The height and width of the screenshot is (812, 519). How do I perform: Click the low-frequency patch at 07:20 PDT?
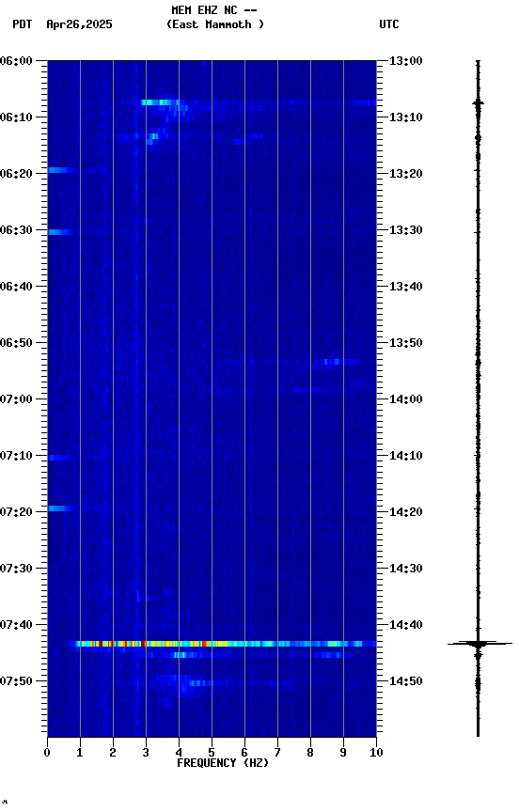click(60, 508)
